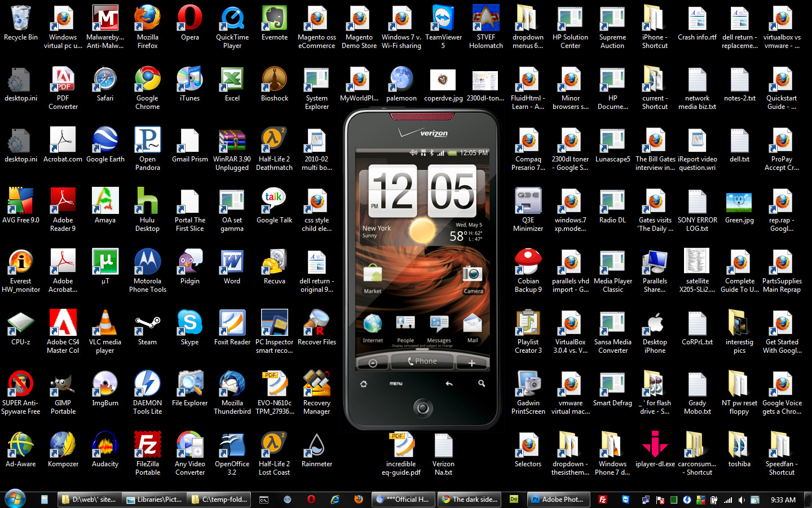Viewport: 812px width, 508px height.
Task: Click the Internet Explorer taskbar icon
Action: coord(335,500)
